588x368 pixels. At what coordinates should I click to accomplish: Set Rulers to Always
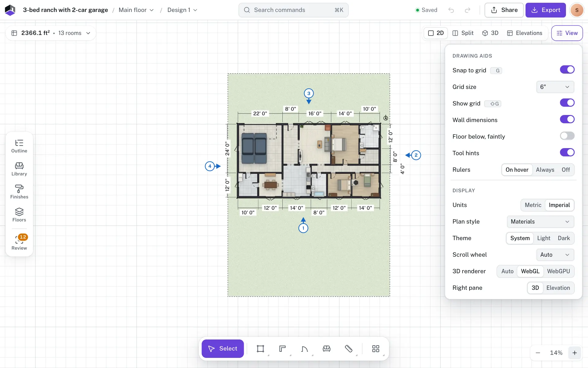point(545,170)
